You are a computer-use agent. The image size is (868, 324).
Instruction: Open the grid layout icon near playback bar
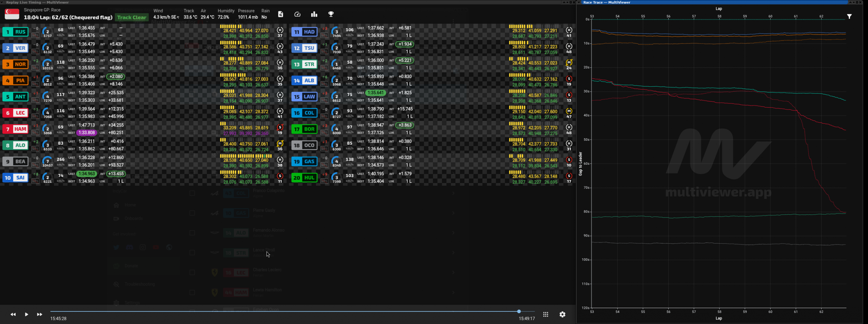(546, 315)
